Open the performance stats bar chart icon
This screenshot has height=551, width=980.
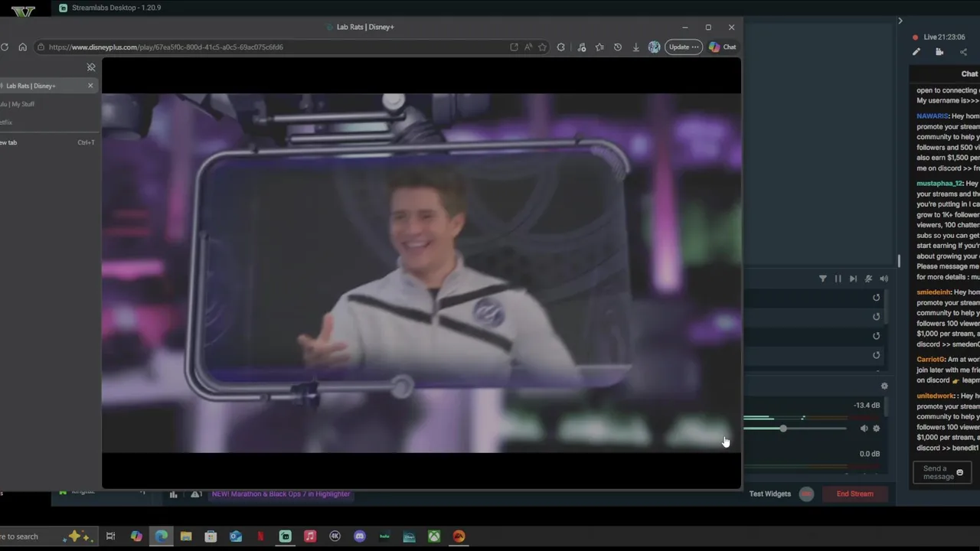pyautogui.click(x=174, y=494)
